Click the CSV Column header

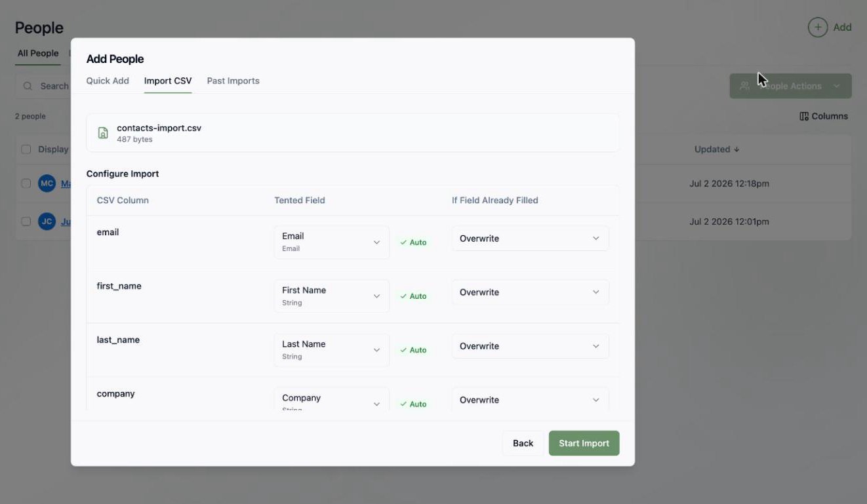point(123,201)
